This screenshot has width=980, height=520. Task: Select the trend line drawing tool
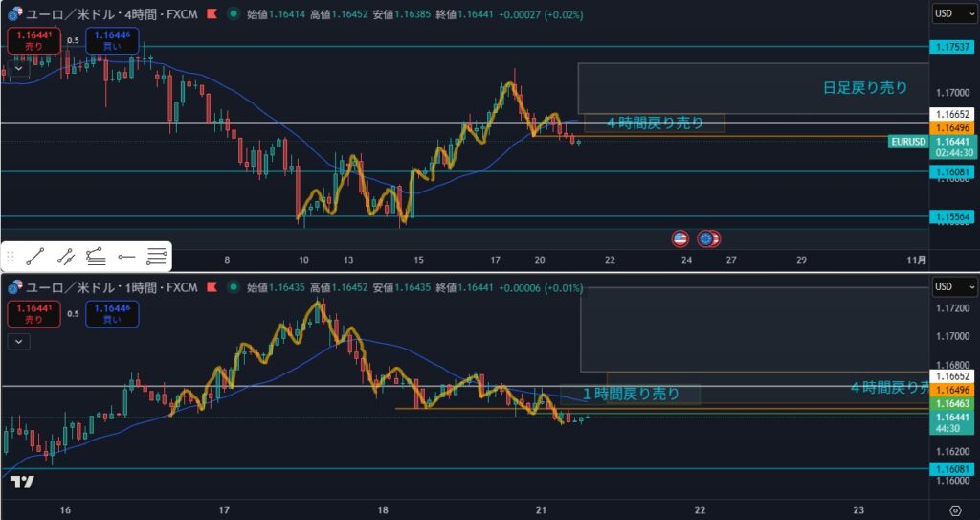tap(35, 256)
